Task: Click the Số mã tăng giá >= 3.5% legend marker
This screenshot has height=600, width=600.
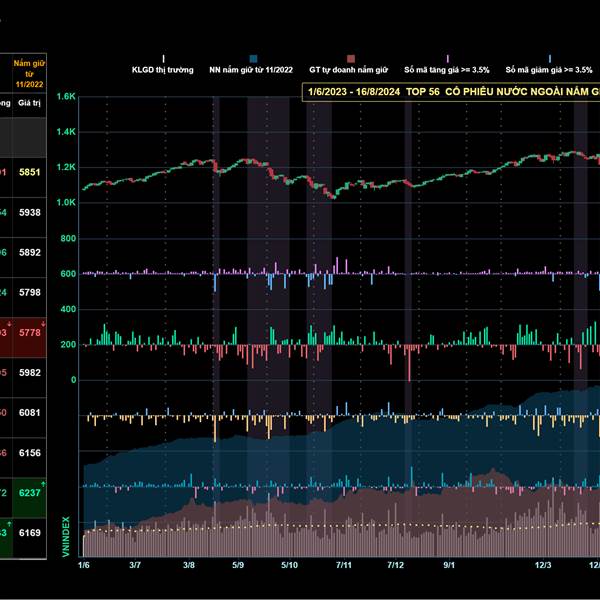Action: (x=447, y=58)
